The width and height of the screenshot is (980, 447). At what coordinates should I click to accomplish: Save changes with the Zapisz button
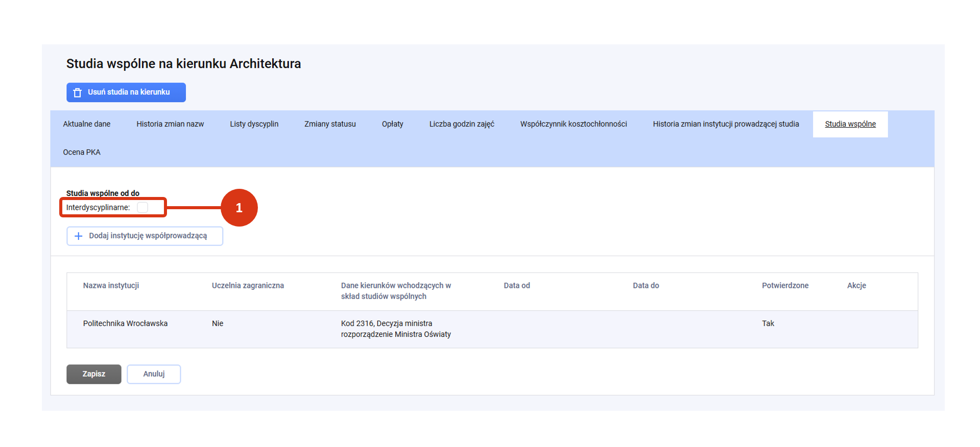pyautogui.click(x=94, y=374)
